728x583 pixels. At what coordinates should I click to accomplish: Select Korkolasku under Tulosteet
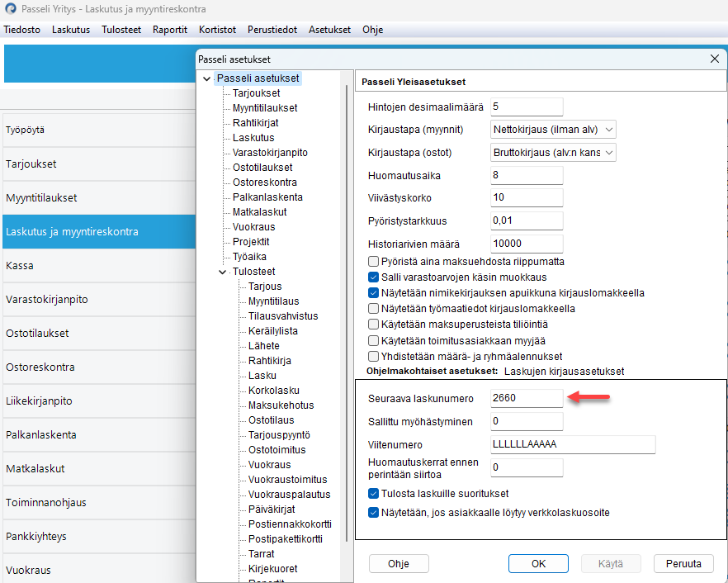273,391
